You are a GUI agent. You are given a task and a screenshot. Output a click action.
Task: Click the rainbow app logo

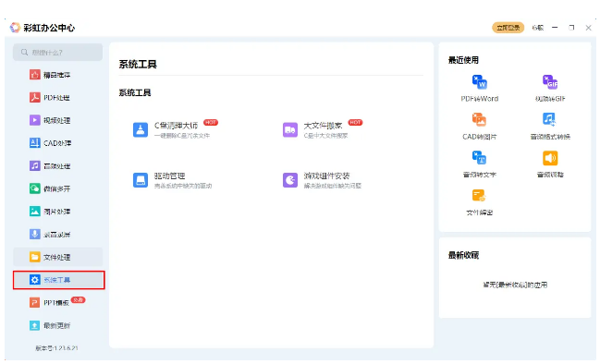point(15,28)
